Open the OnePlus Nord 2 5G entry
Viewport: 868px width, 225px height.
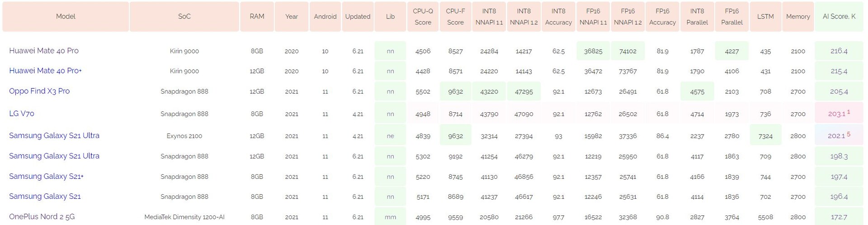(x=42, y=216)
